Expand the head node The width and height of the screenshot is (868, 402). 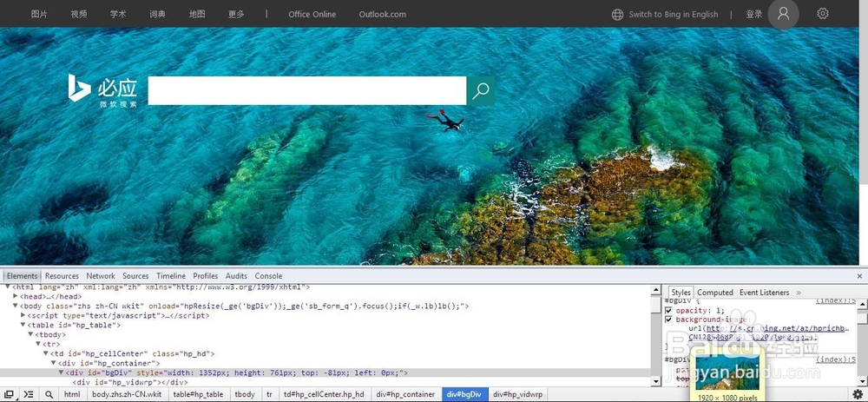coord(16,297)
